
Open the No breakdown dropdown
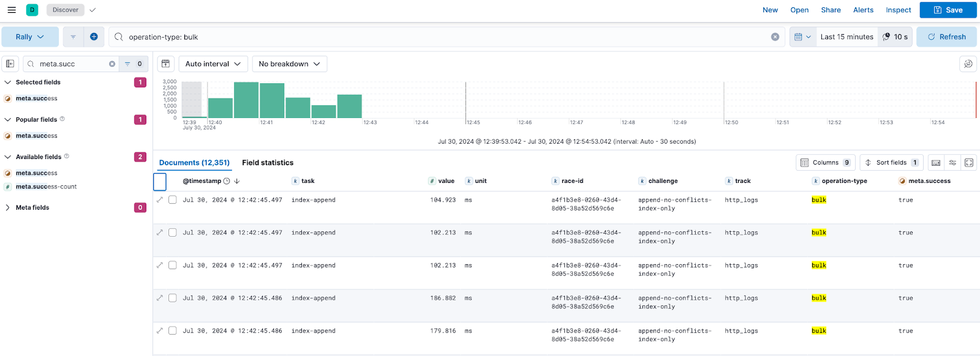click(289, 64)
